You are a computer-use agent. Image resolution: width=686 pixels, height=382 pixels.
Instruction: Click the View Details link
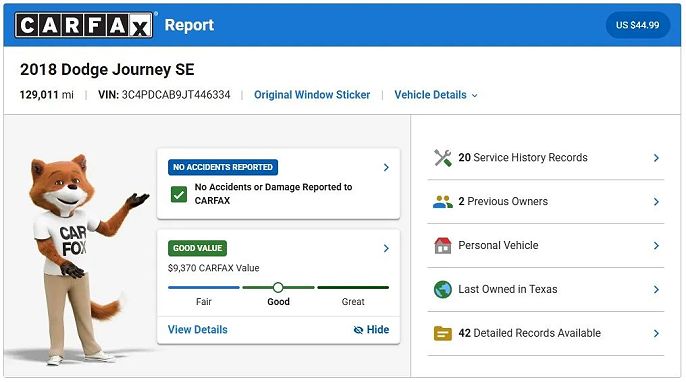[198, 329]
